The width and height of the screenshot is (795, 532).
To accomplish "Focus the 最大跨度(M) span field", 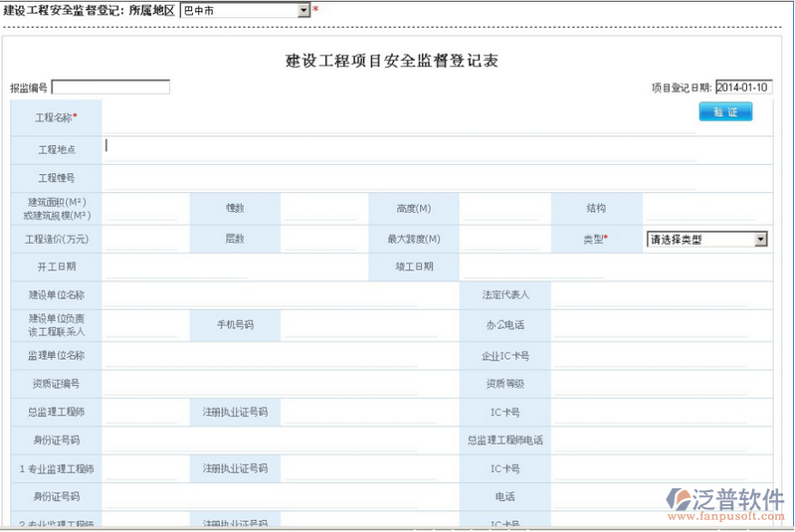I will pyautogui.click(x=498, y=239).
